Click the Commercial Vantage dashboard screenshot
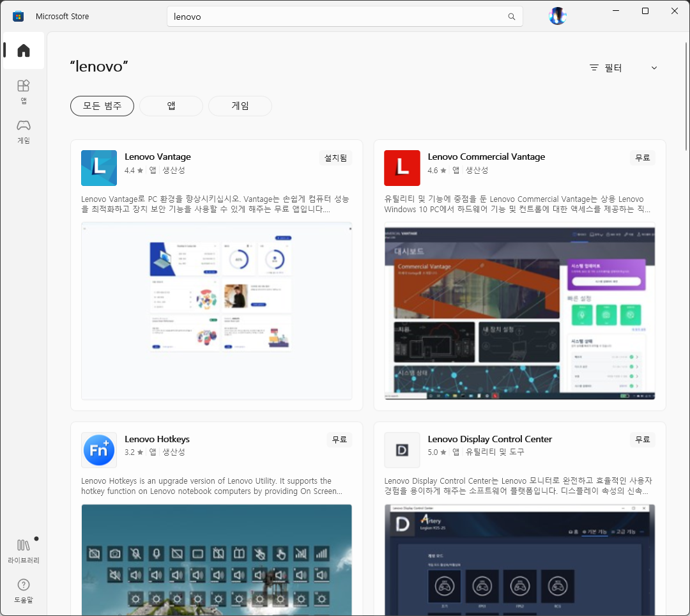The width and height of the screenshot is (690, 616). pyautogui.click(x=519, y=311)
